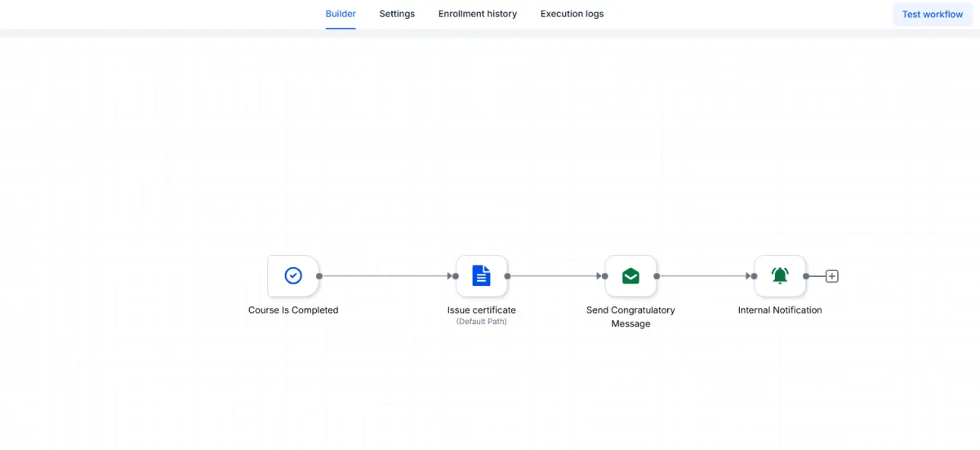Run the Test workflow button
Viewport: 980px width, 450px height.
click(933, 14)
